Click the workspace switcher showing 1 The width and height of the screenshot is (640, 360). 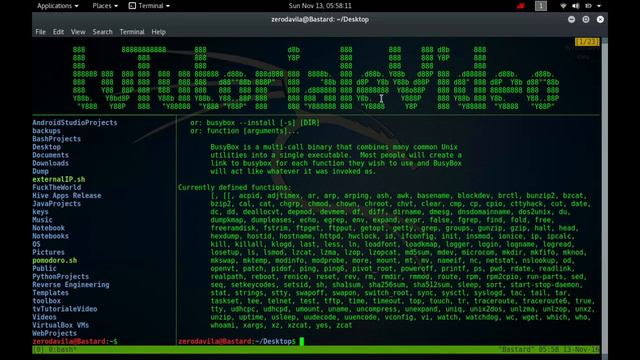(541, 6)
